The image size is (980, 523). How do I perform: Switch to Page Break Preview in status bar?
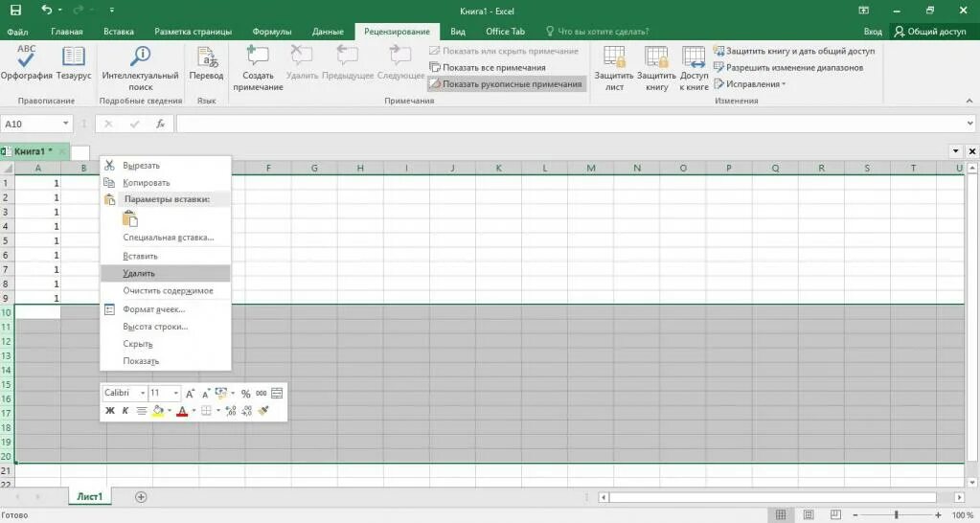pyautogui.click(x=835, y=515)
